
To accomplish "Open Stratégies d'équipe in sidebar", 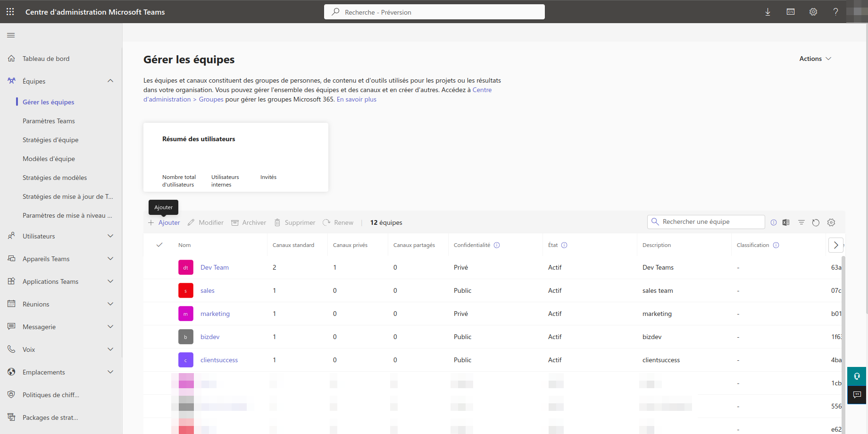I will tap(50, 140).
